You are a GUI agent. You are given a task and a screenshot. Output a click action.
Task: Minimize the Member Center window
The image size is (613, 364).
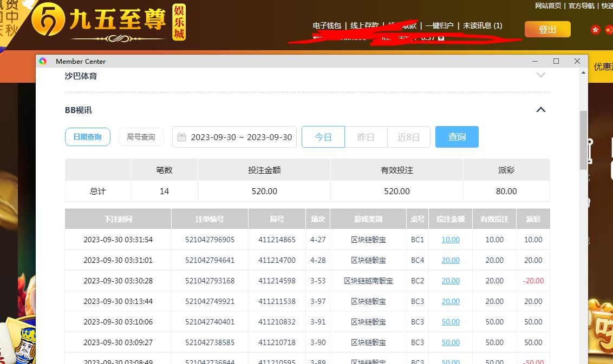(535, 61)
